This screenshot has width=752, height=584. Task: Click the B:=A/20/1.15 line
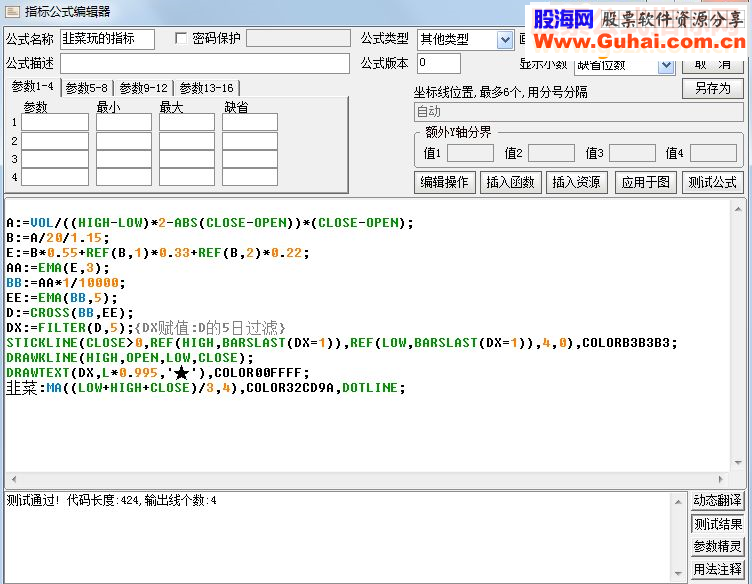click(58, 238)
